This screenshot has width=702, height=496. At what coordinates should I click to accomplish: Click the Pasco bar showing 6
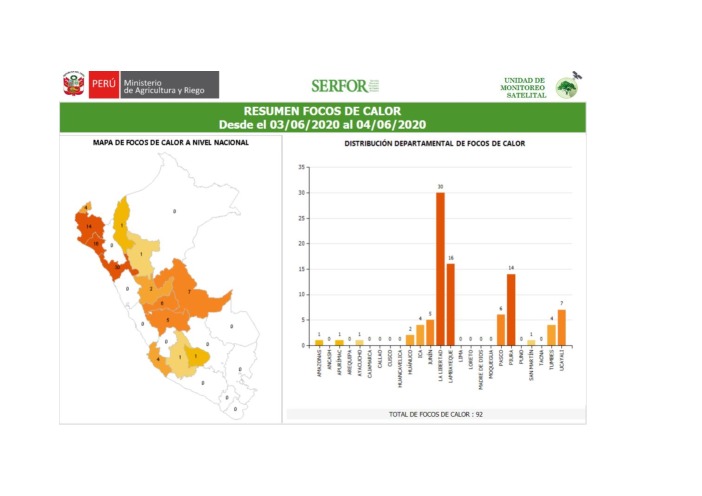(501, 330)
